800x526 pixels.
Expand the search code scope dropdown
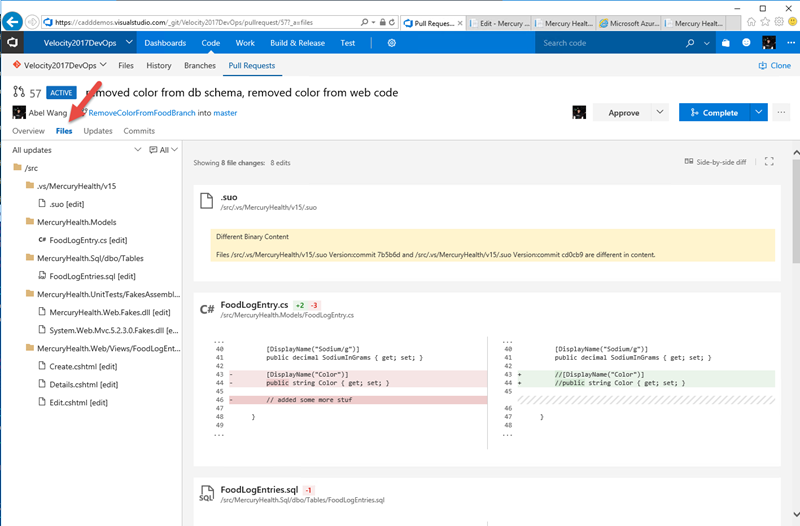pos(707,43)
